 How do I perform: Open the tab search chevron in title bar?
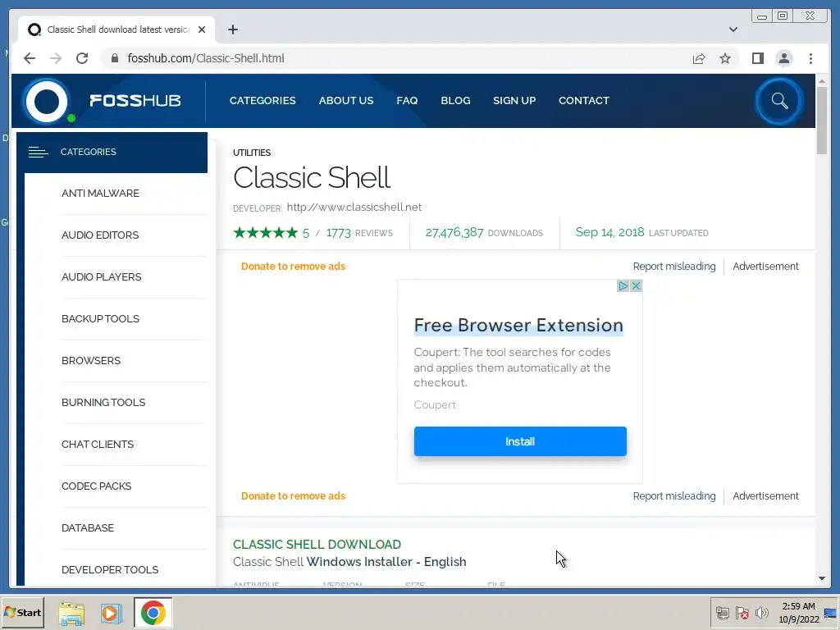[x=733, y=30]
